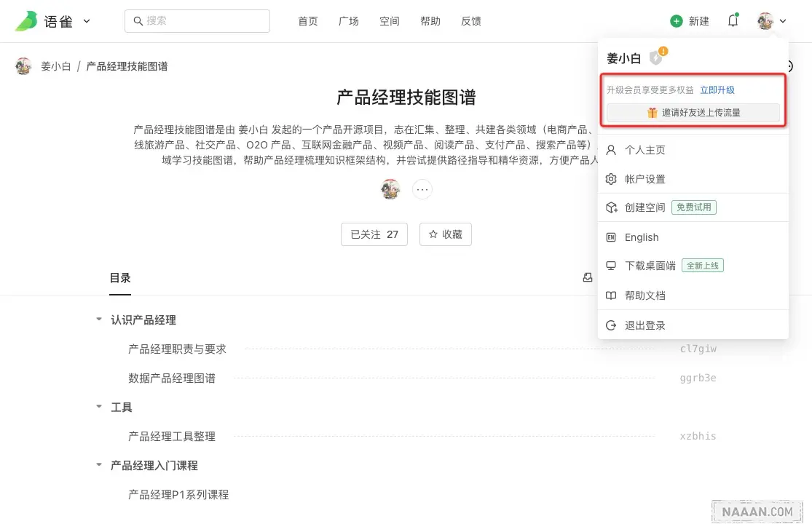Screen dimensions: 812x532
Task: Open 帮助文档 help documentation
Action: (645, 295)
